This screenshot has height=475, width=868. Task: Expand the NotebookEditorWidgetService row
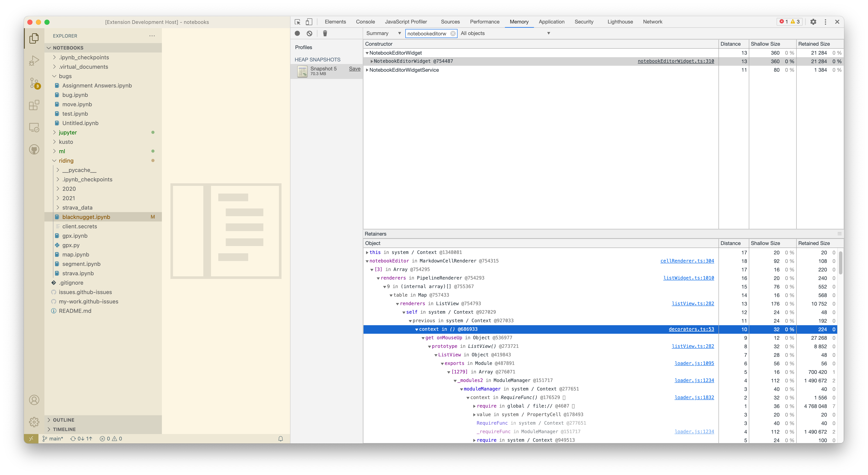367,70
